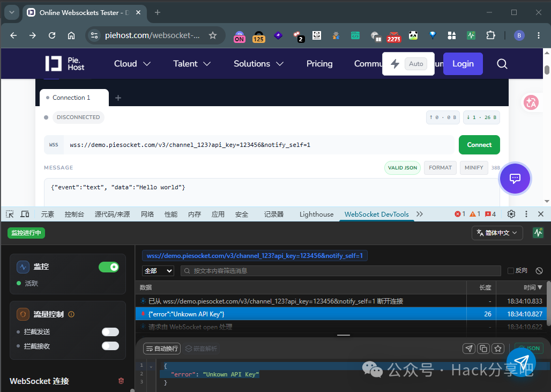Screen dimensions: 551x392
Task: Select the Unkown API Key message row
Action: tap(341, 314)
